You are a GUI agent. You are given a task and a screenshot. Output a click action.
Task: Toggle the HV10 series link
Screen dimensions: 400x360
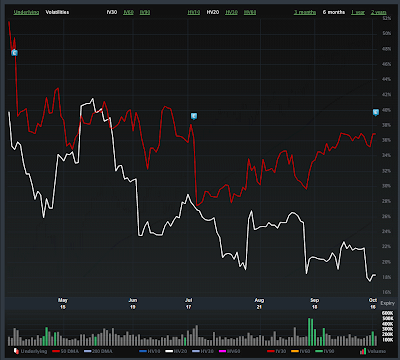pos(194,12)
